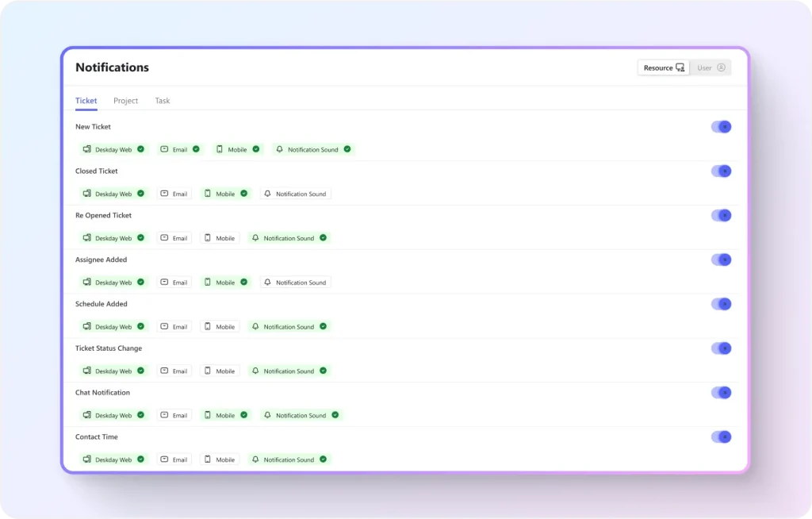812x519 pixels.
Task: Open the Task tab
Action: [x=163, y=101]
